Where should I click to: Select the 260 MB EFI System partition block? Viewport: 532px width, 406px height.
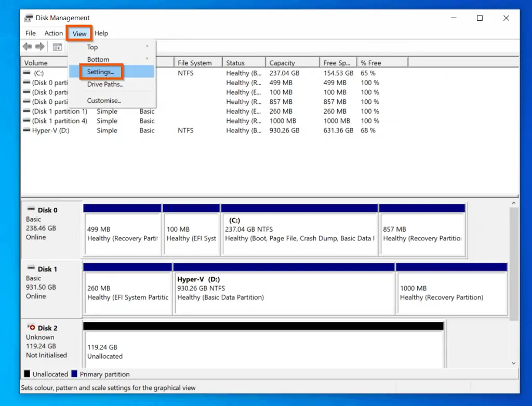click(x=128, y=289)
